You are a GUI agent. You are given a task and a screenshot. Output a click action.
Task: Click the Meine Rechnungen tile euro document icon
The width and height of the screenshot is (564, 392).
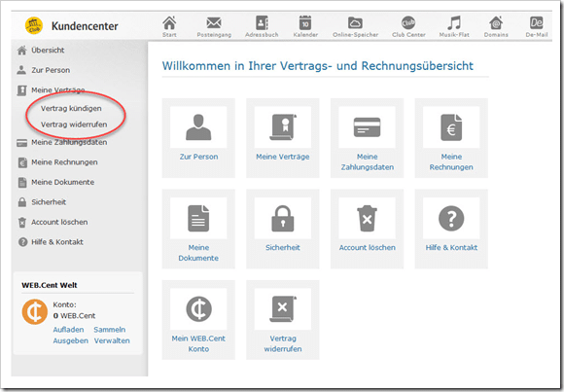[x=451, y=127]
